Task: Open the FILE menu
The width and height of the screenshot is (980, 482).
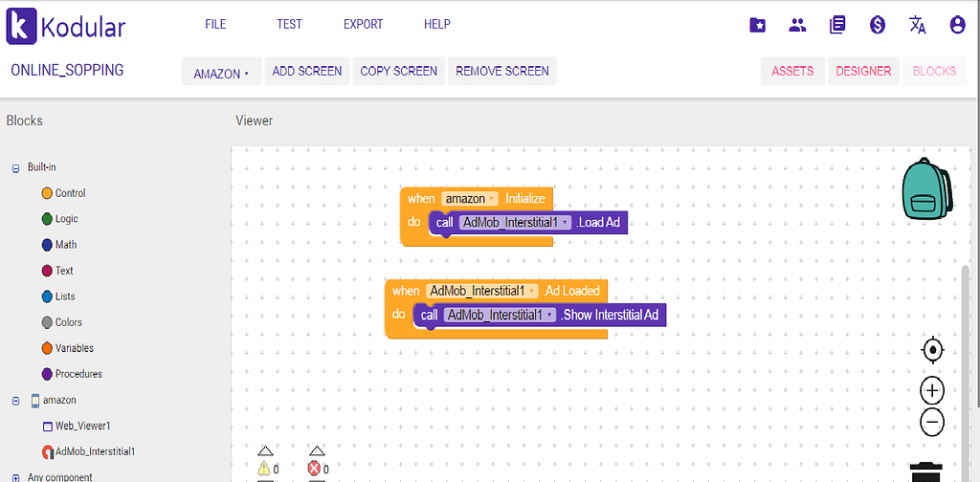Action: point(215,24)
